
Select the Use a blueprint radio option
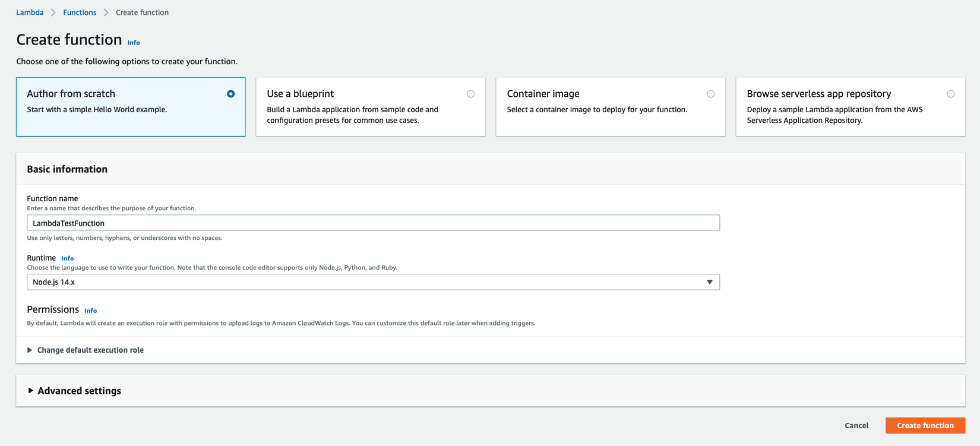point(470,94)
